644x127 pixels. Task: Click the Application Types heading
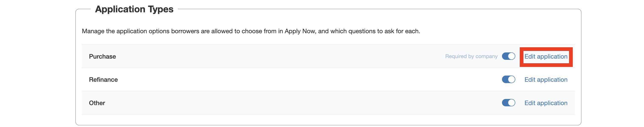pos(134,9)
